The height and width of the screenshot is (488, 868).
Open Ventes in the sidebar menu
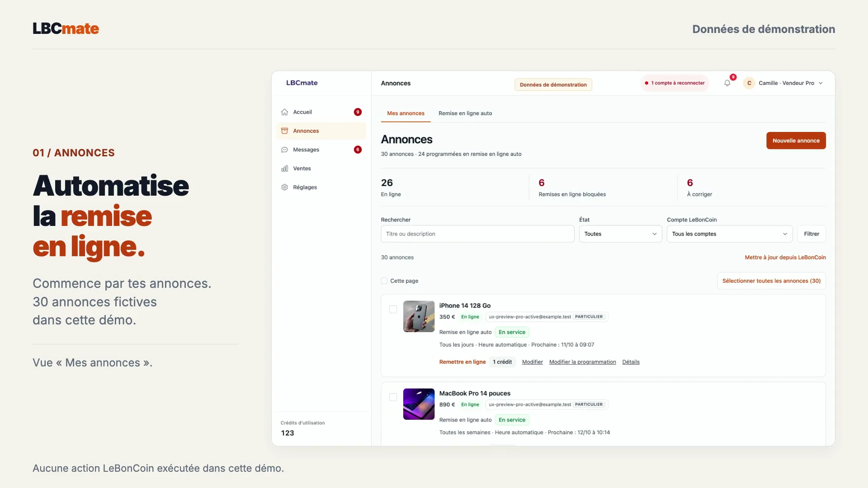pyautogui.click(x=321, y=169)
